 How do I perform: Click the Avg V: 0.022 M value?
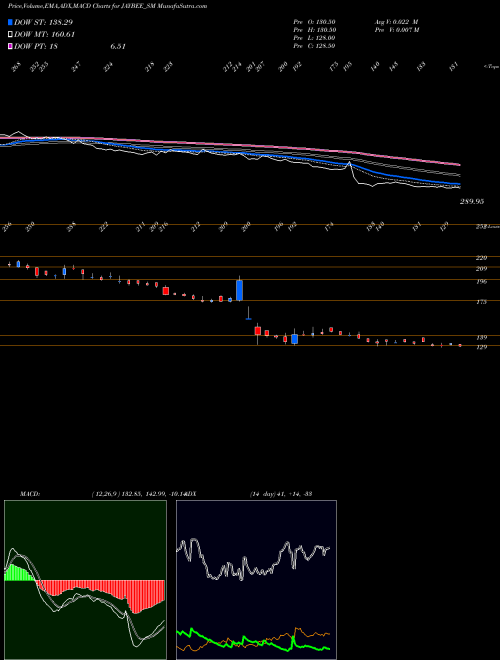[396, 21]
